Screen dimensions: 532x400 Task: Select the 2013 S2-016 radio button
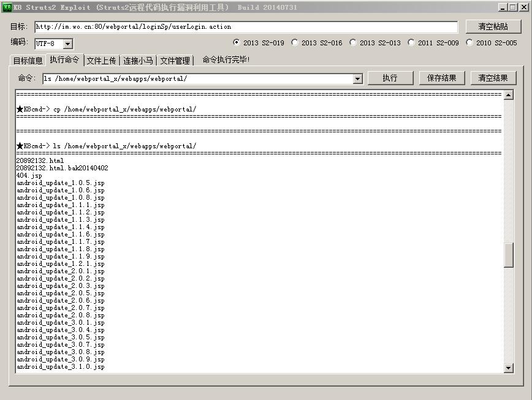coord(295,42)
